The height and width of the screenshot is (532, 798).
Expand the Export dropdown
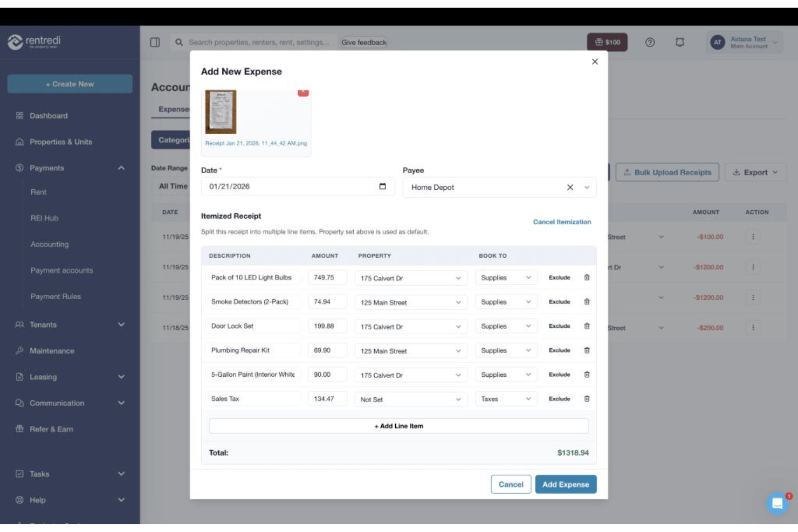coord(755,172)
